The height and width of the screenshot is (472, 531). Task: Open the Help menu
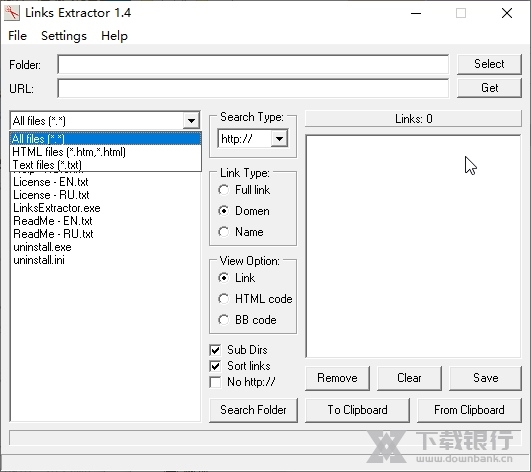coord(114,36)
